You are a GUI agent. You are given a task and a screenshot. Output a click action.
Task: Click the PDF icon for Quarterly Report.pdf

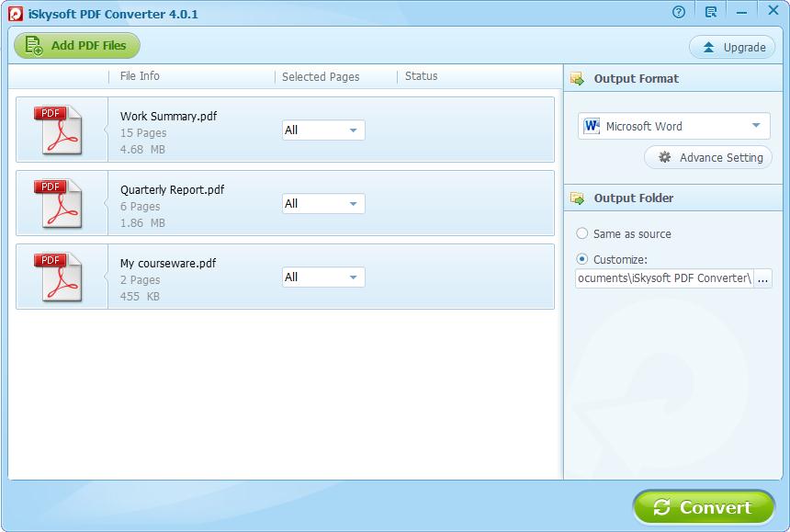(x=58, y=203)
